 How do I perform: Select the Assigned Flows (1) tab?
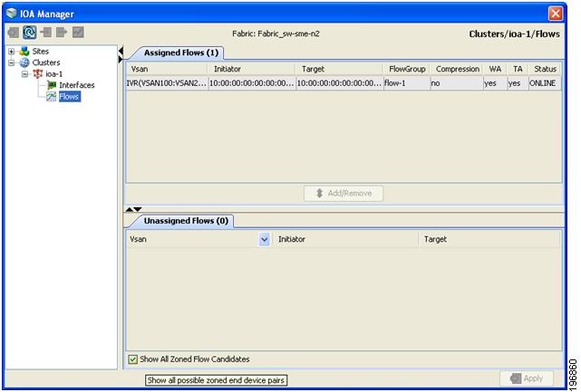(180, 53)
